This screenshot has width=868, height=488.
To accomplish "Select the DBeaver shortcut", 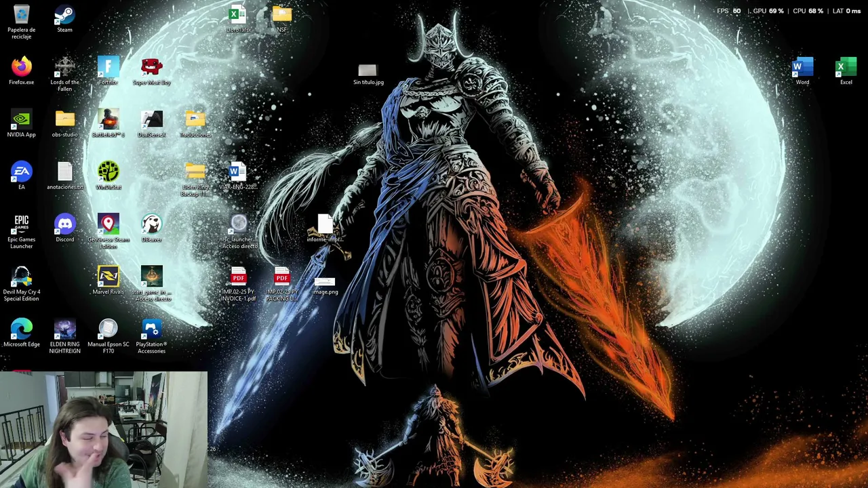I will 151,228.
